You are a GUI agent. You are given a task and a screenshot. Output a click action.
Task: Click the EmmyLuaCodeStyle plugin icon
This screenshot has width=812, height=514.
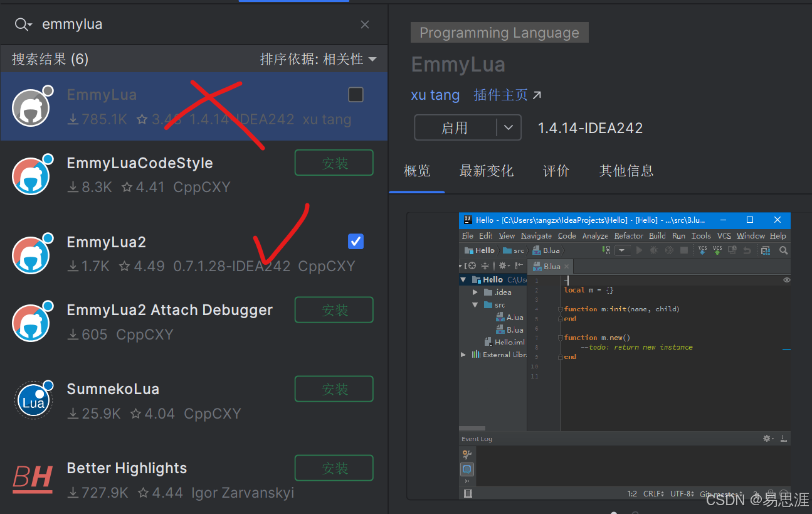coord(32,175)
